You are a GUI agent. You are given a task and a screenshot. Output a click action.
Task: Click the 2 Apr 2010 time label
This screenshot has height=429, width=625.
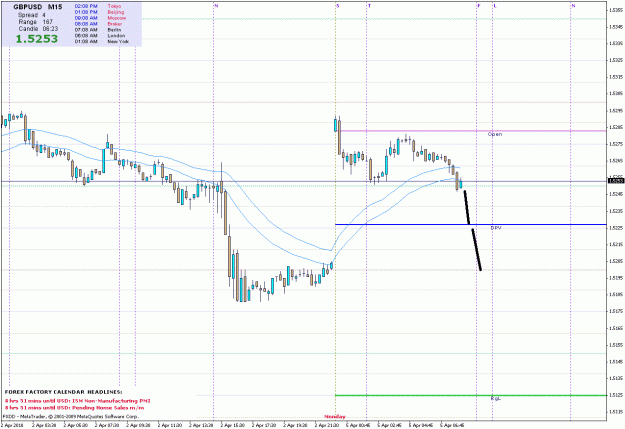(12, 425)
